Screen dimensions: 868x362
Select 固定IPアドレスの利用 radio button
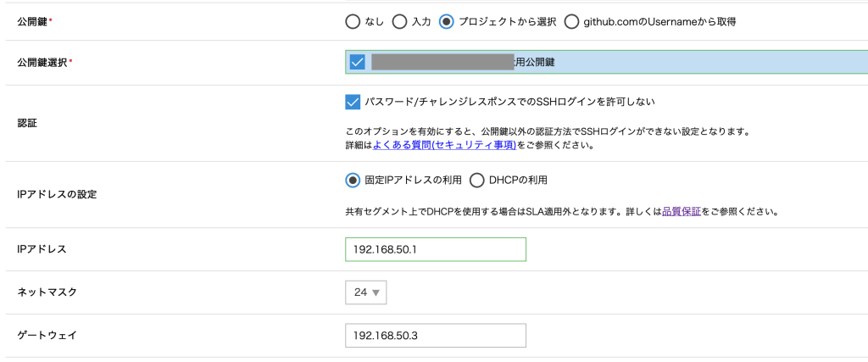click(x=353, y=180)
